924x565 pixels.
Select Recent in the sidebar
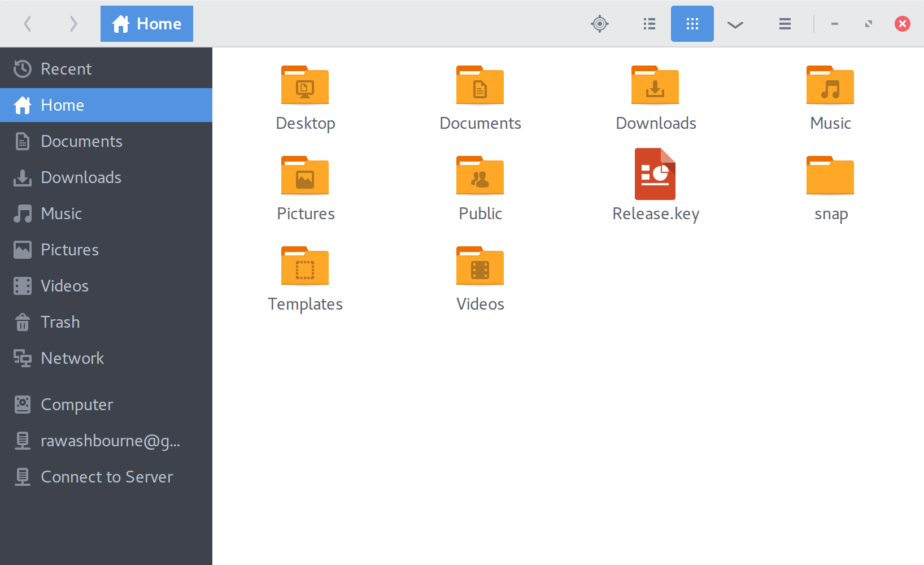click(66, 69)
